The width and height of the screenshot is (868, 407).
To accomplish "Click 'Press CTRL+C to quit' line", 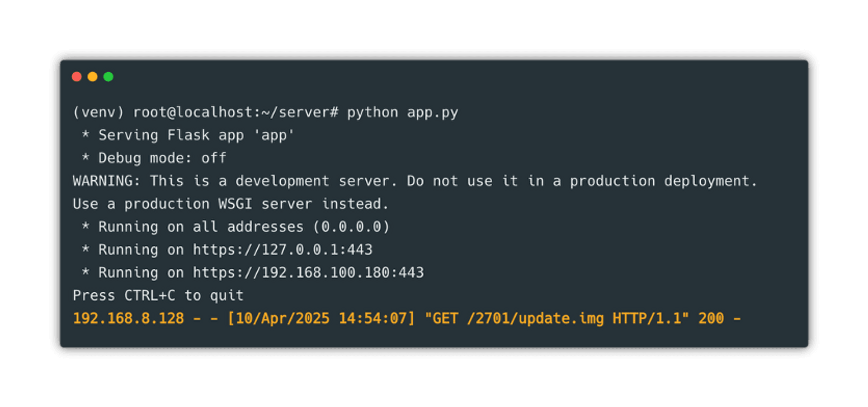I will (158, 295).
